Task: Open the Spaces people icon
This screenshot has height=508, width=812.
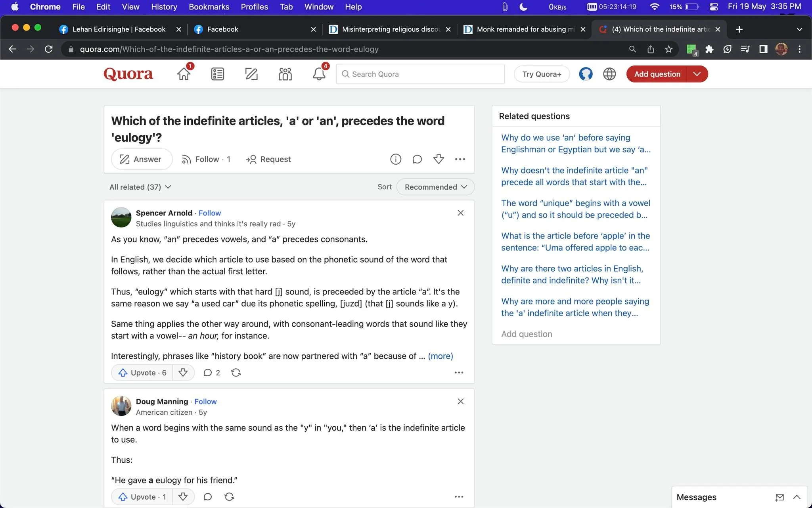Action: 285,74
